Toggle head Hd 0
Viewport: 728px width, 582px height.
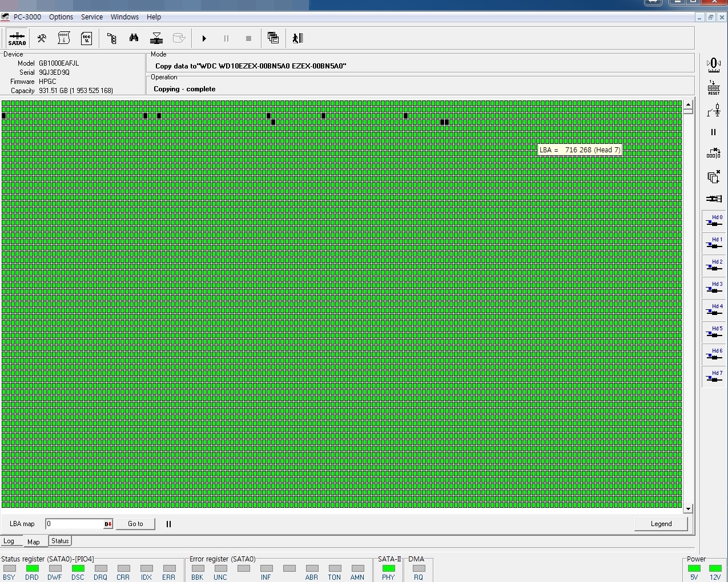pyautogui.click(x=714, y=220)
